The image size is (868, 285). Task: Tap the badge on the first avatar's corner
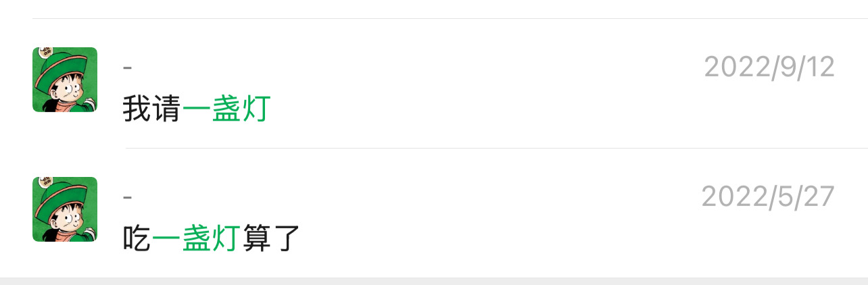[46, 52]
